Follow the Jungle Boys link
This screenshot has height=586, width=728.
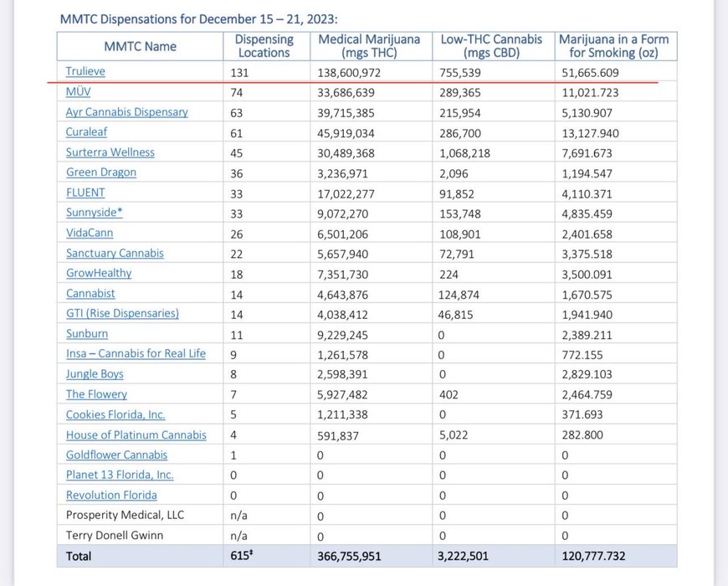coord(95,374)
